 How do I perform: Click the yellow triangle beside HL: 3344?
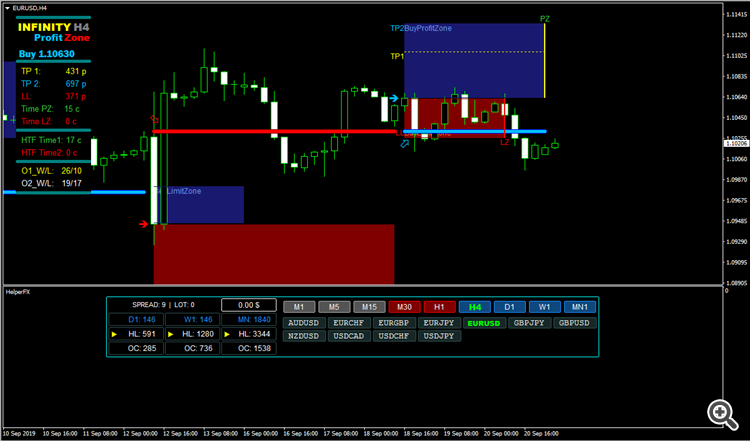click(x=227, y=334)
